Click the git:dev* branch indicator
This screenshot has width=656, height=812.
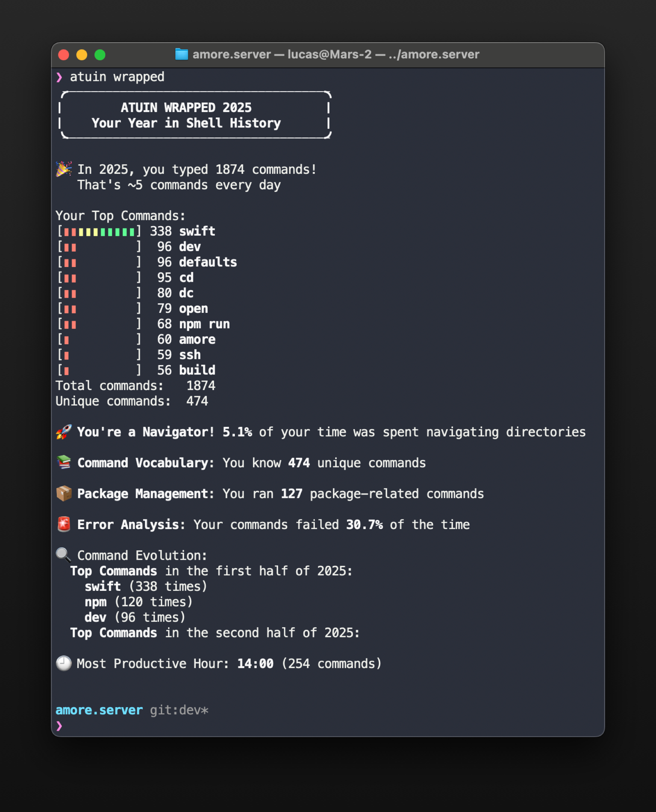[x=179, y=710]
